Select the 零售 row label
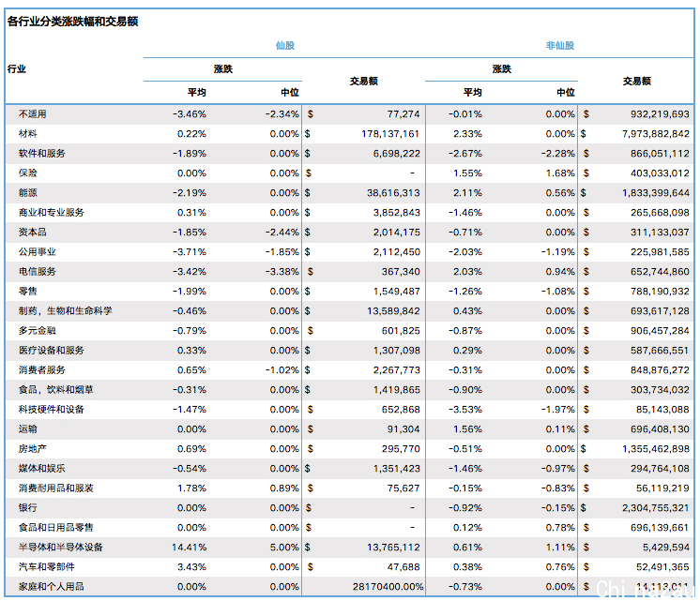 coord(27,292)
